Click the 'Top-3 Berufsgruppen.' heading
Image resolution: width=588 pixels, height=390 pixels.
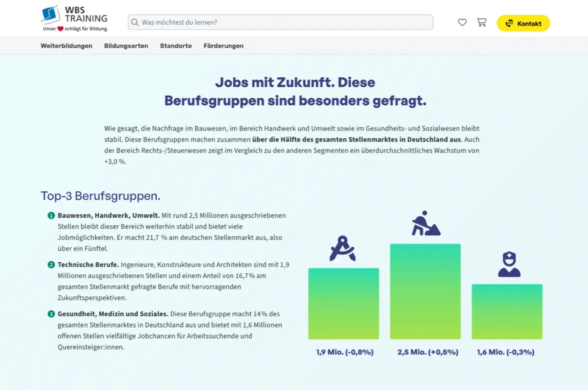tap(100, 196)
